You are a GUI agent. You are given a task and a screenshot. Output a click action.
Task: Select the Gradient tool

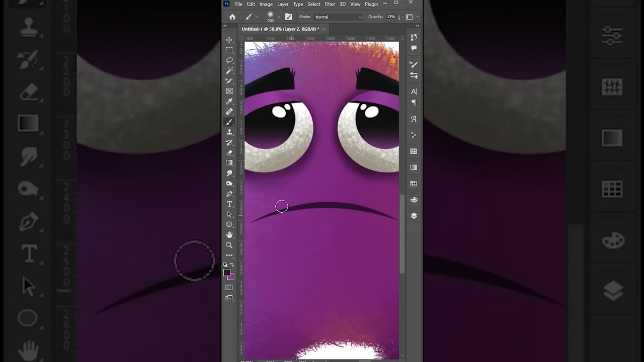[x=229, y=163]
